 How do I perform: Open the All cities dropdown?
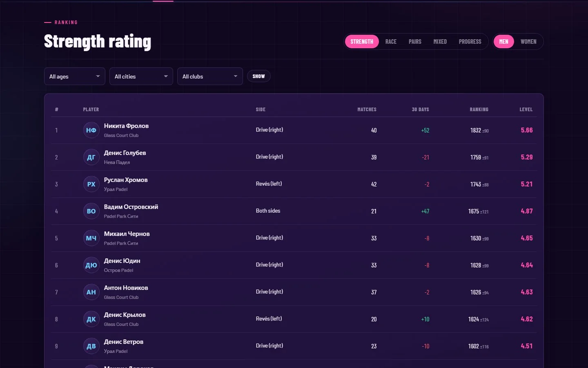(x=141, y=76)
